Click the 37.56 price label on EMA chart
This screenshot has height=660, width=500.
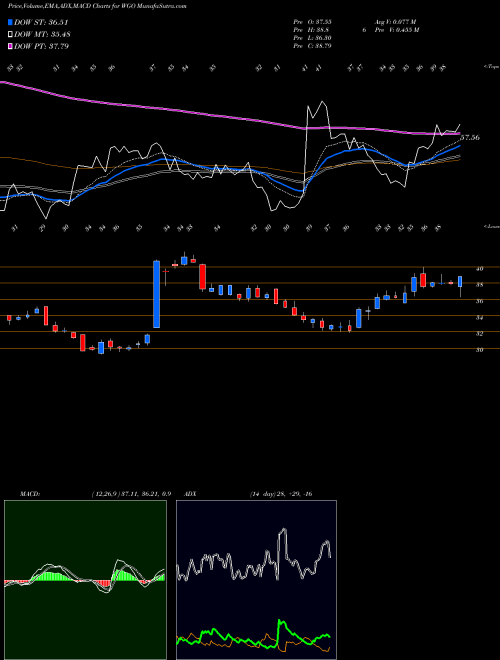470,138
